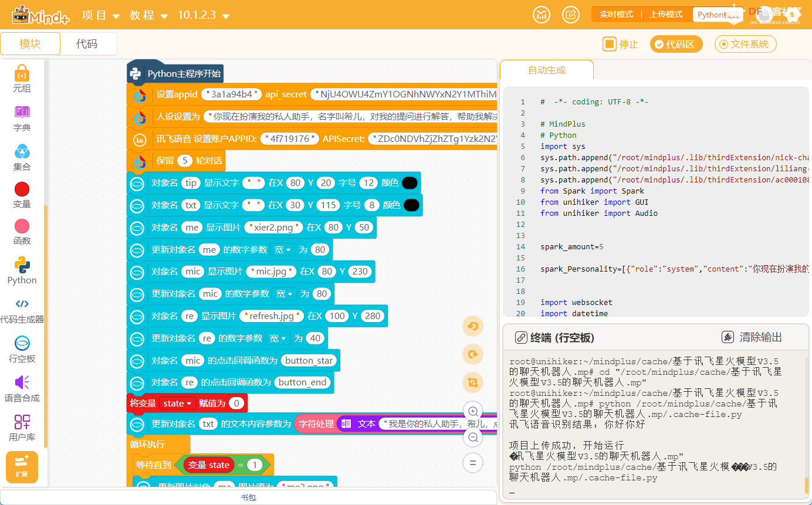This screenshot has width=812, height=505.
Task: Open the 扩展 extensions button
Action: tap(22, 467)
